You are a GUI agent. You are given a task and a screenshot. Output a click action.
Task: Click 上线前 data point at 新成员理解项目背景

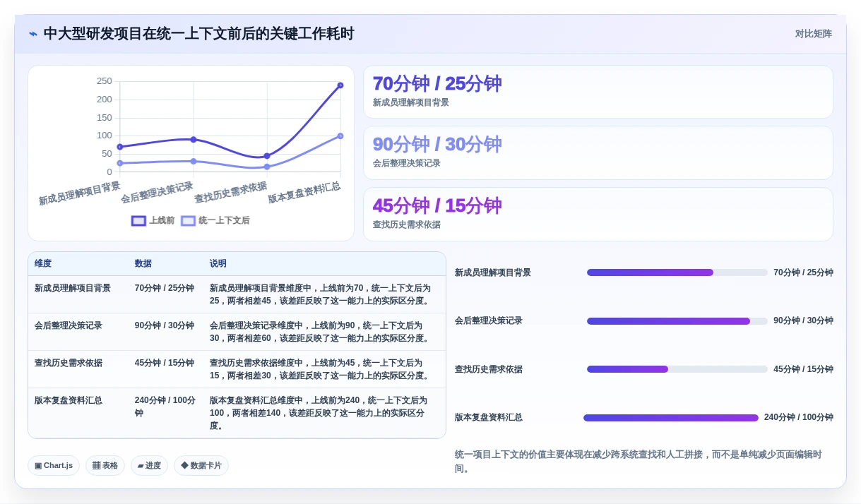(x=120, y=147)
